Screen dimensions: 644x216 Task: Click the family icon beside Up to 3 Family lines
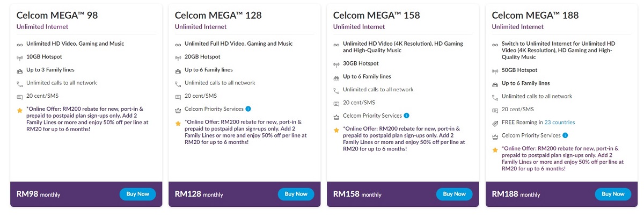tap(20, 71)
